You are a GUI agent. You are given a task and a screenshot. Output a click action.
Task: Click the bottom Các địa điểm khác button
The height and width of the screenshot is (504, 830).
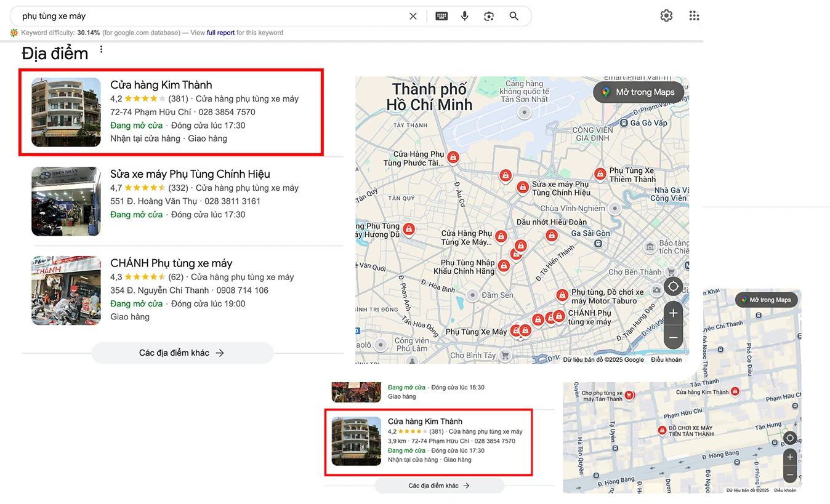click(x=439, y=486)
